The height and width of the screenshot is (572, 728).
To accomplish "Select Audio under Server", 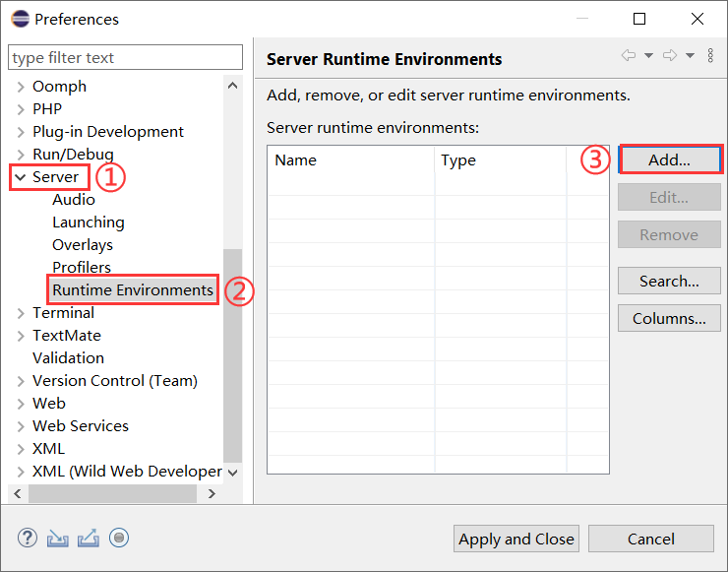I will click(x=74, y=199).
